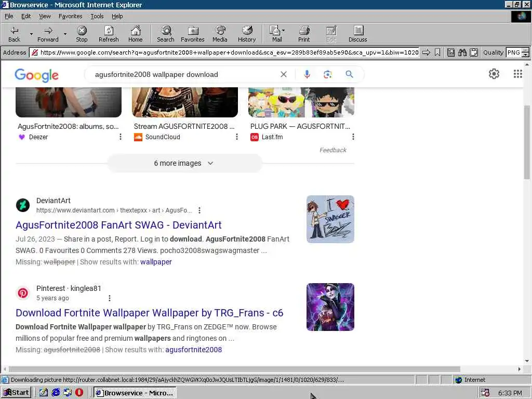Image resolution: width=532 pixels, height=399 pixels.
Task: Open the Back button history dropdown arrow
Action: 31,34
